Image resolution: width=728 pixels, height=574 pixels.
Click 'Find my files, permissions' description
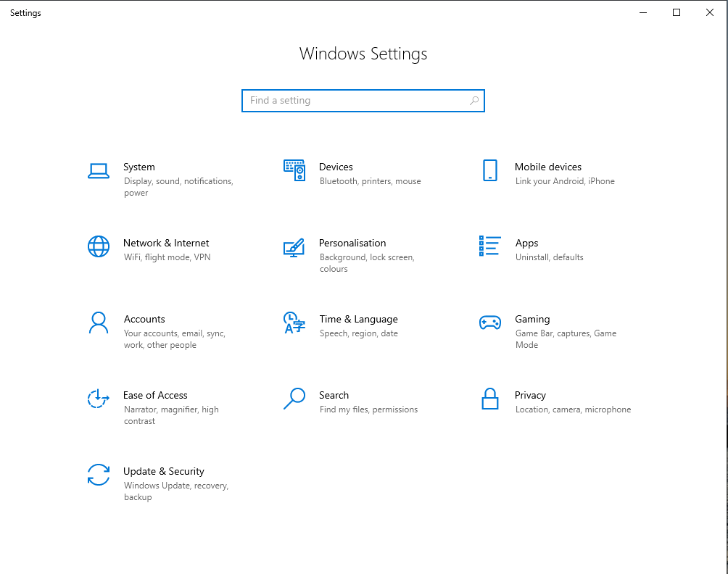(x=368, y=409)
